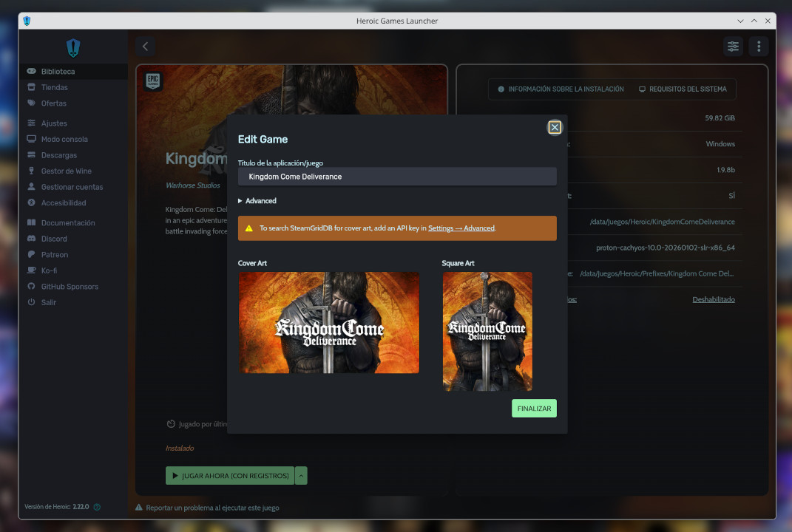Open Accesibilidad settings
Image resolution: width=792 pixels, height=532 pixels.
pyautogui.click(x=72, y=203)
